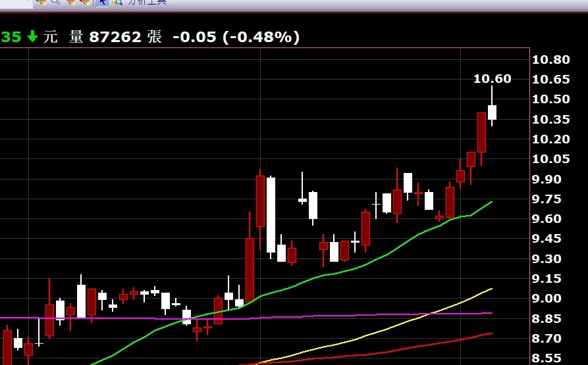This screenshot has height=365, width=588.
Task: Select the latest white candlestick under 10.60
Action: (x=492, y=112)
